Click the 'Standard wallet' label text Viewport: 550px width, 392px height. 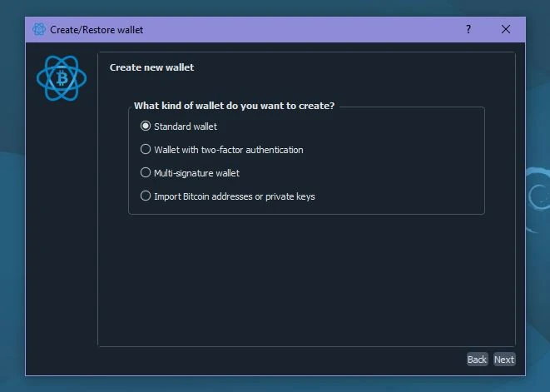(x=186, y=127)
